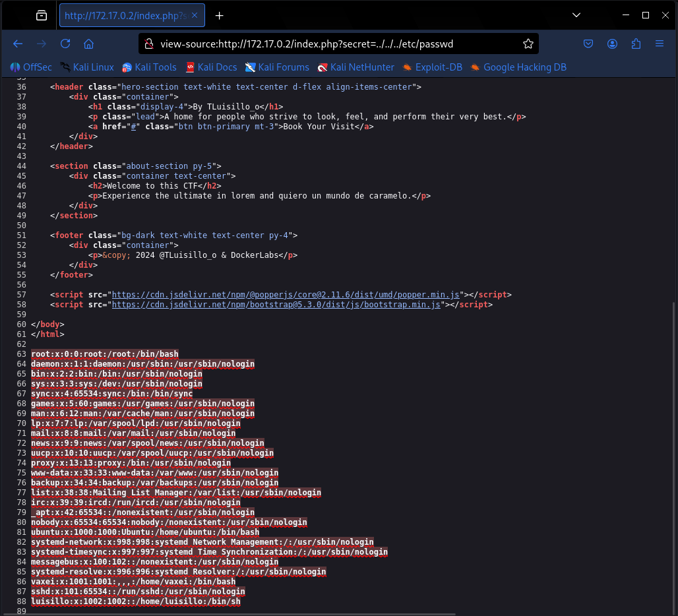
Task: Follow the popper.min.js script link
Action: point(286,295)
